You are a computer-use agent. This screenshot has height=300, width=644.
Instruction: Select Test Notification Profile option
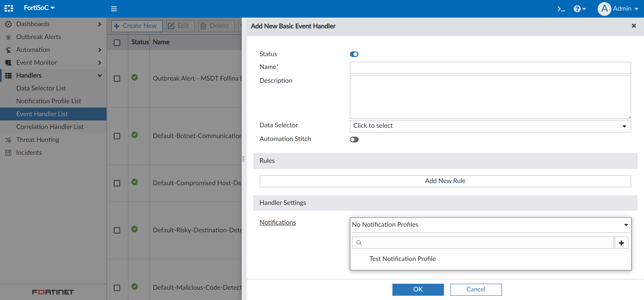pyautogui.click(x=402, y=259)
